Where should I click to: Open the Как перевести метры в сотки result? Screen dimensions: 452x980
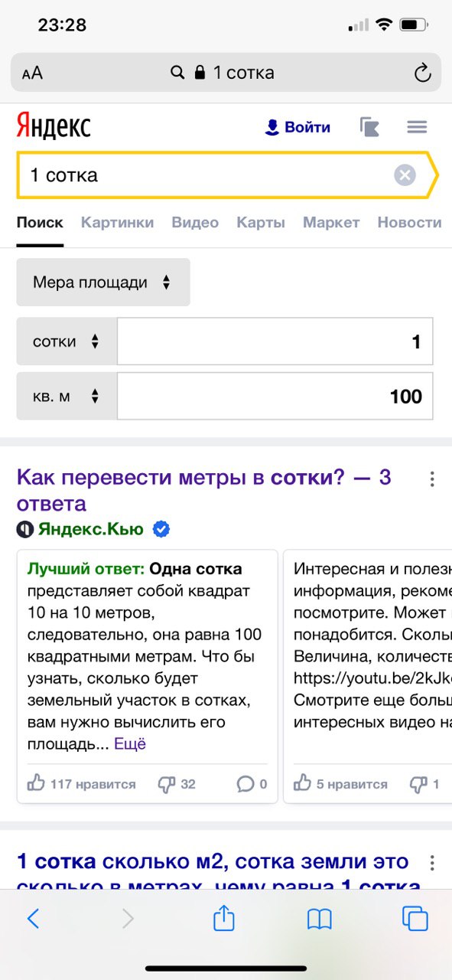(x=203, y=491)
